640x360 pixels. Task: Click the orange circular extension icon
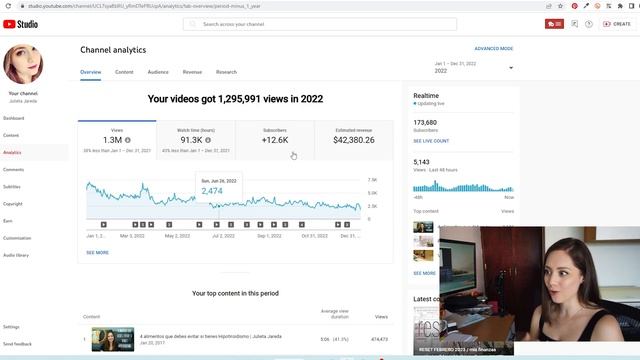pyautogui.click(x=597, y=6)
